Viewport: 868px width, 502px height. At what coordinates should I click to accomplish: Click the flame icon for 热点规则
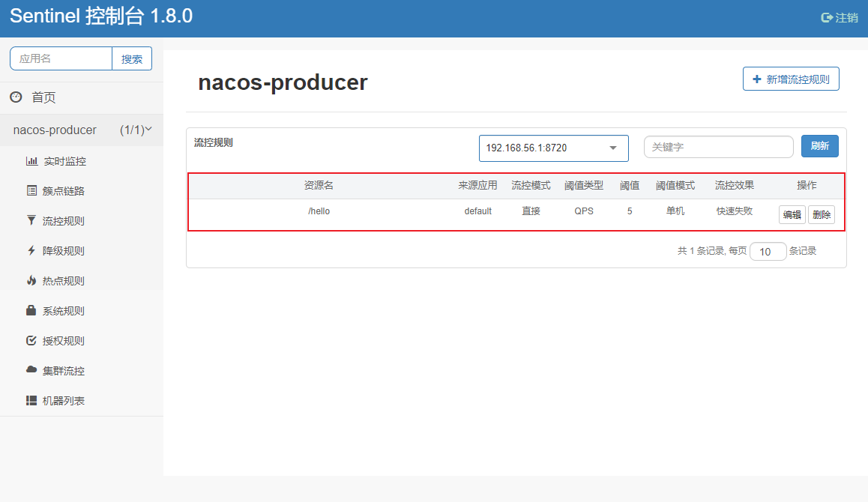pyautogui.click(x=31, y=281)
